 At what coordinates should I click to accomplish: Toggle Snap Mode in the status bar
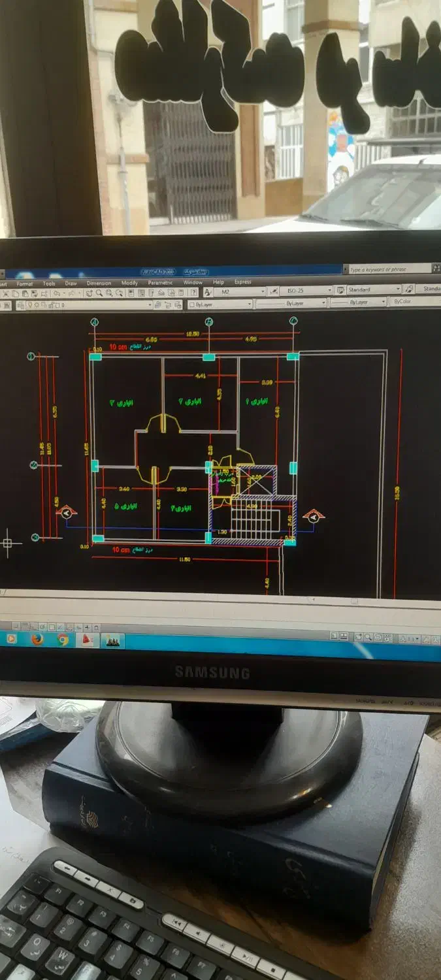pyautogui.click(x=15, y=626)
